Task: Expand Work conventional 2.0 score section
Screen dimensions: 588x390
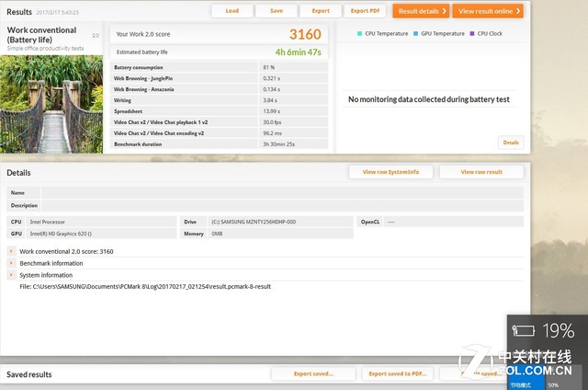Action: coord(11,250)
